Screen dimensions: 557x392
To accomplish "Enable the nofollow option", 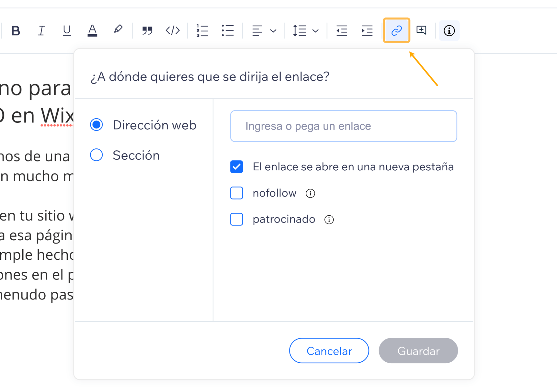I will tap(236, 193).
